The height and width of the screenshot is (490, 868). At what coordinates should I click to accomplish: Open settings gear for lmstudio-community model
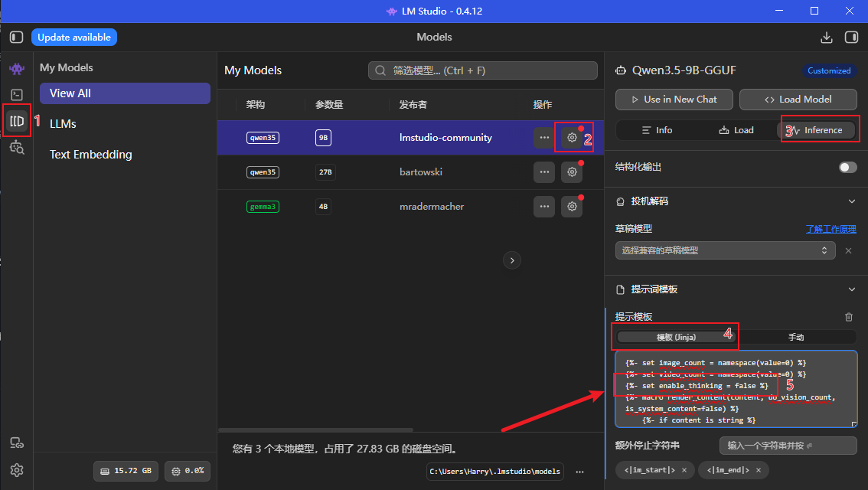572,138
